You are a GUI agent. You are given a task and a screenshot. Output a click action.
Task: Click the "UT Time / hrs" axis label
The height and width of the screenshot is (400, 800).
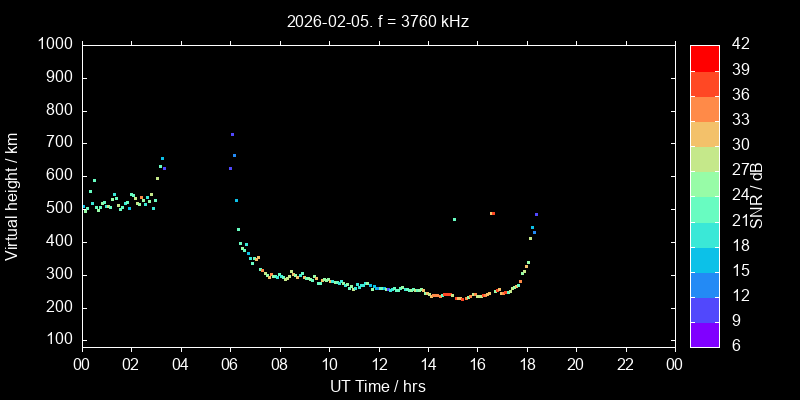coord(377,385)
